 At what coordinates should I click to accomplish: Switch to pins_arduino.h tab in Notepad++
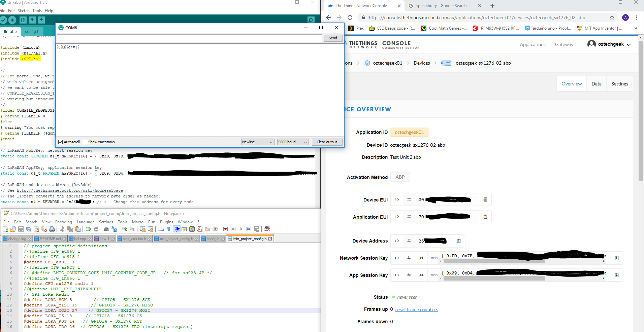[x=134, y=239]
